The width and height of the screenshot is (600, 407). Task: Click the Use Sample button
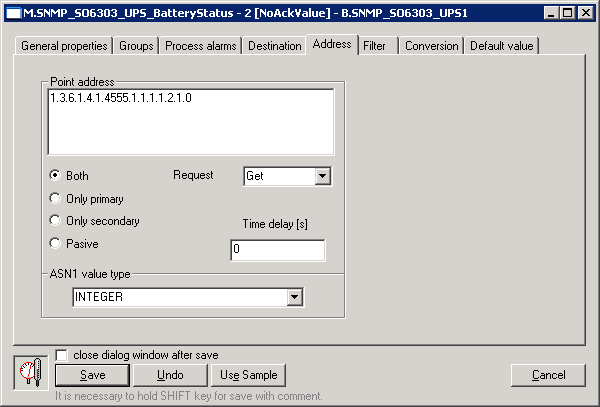[x=248, y=375]
